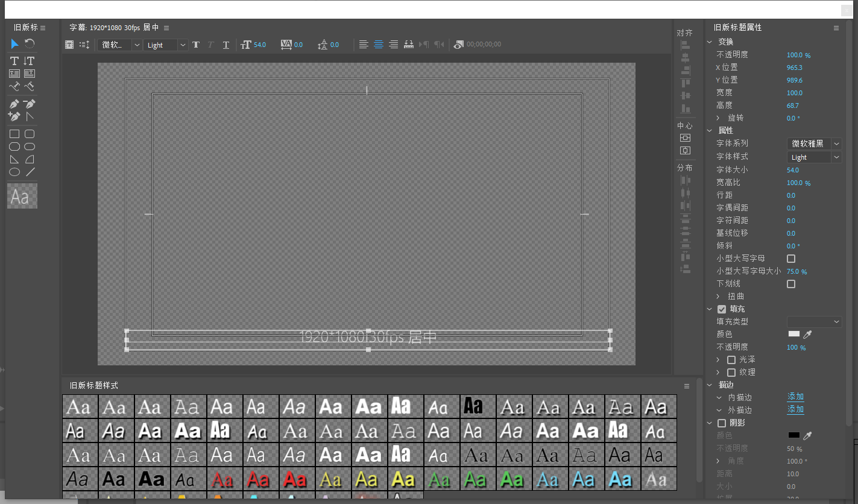Image resolution: width=858 pixels, height=504 pixels.
Task: Open the Tab Stops ruler icon
Action: [409, 45]
